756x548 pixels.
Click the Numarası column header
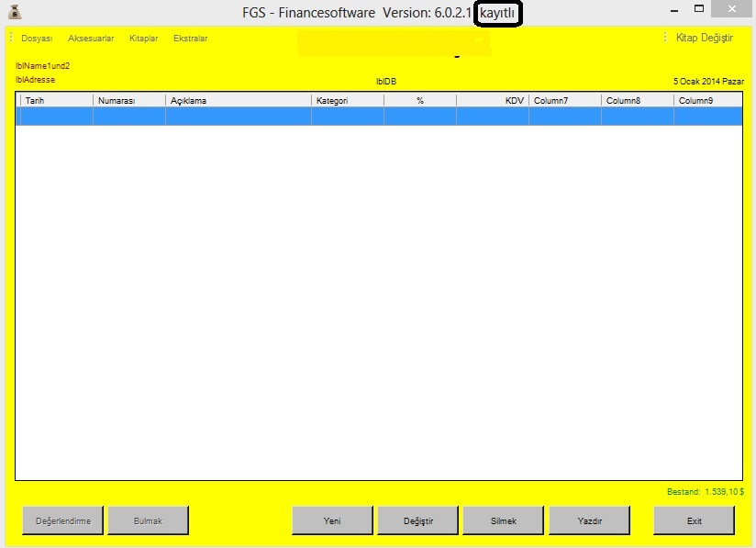click(128, 100)
